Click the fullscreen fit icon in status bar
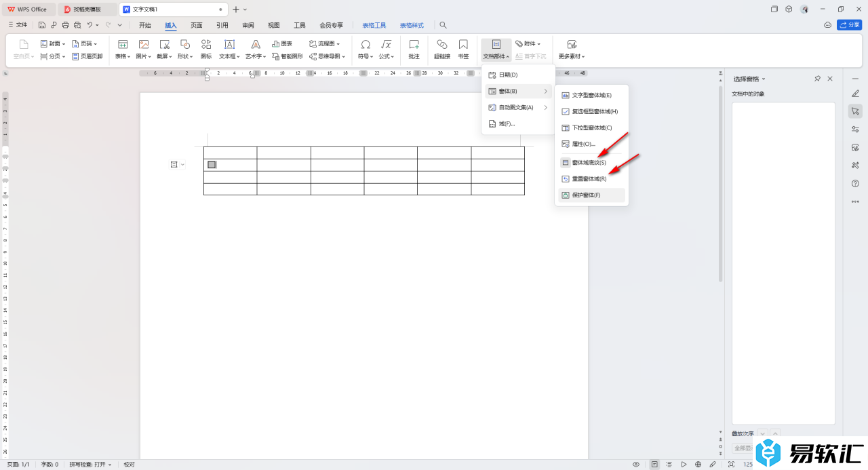This screenshot has height=470, width=868. tap(731, 465)
